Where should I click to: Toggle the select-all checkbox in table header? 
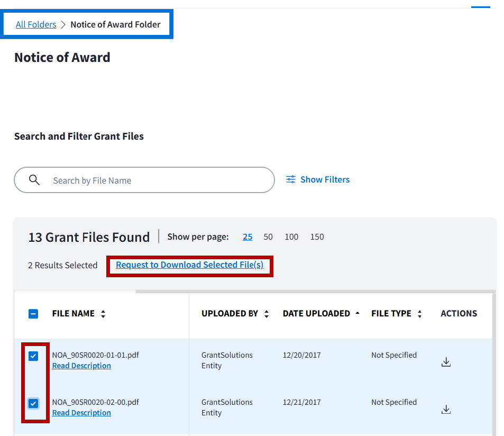click(x=33, y=314)
